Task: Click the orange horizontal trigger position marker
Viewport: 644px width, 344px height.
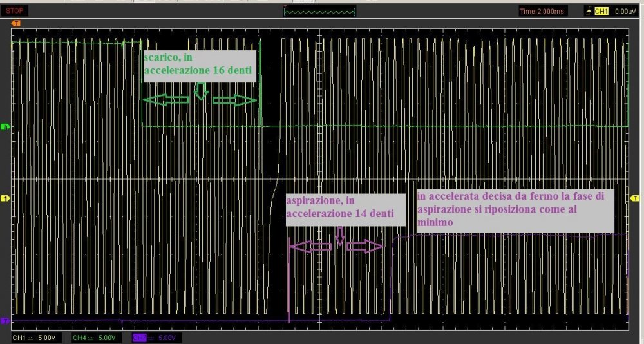Action: tap(16, 23)
